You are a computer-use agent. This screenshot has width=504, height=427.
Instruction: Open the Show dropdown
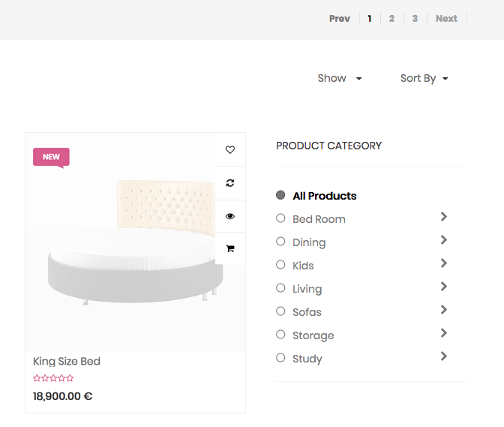339,78
